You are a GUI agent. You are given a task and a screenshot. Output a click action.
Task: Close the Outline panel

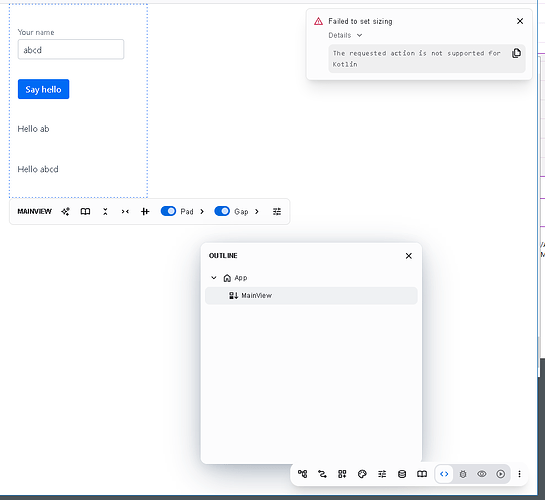click(409, 256)
